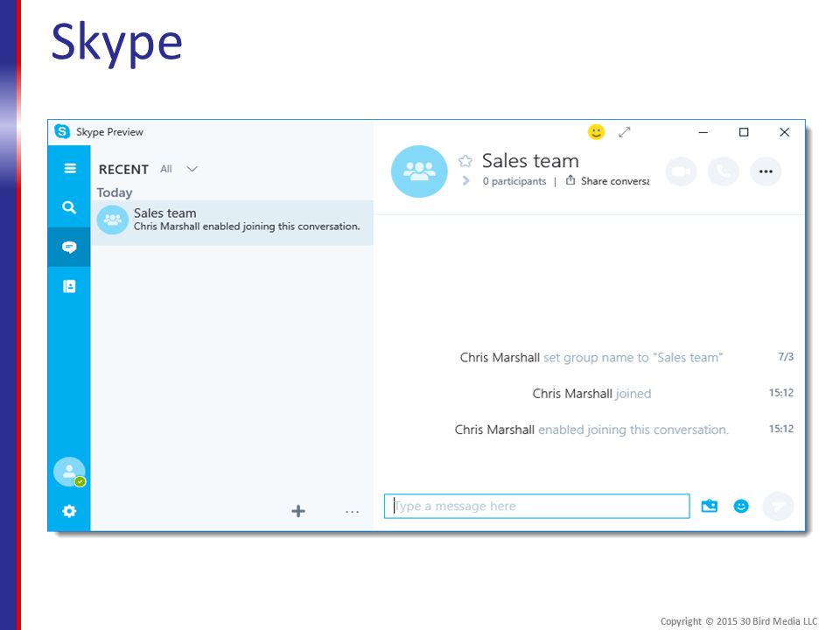Viewport: 840px width, 630px height.
Task: Close the Skype Preview window
Action: tap(784, 132)
